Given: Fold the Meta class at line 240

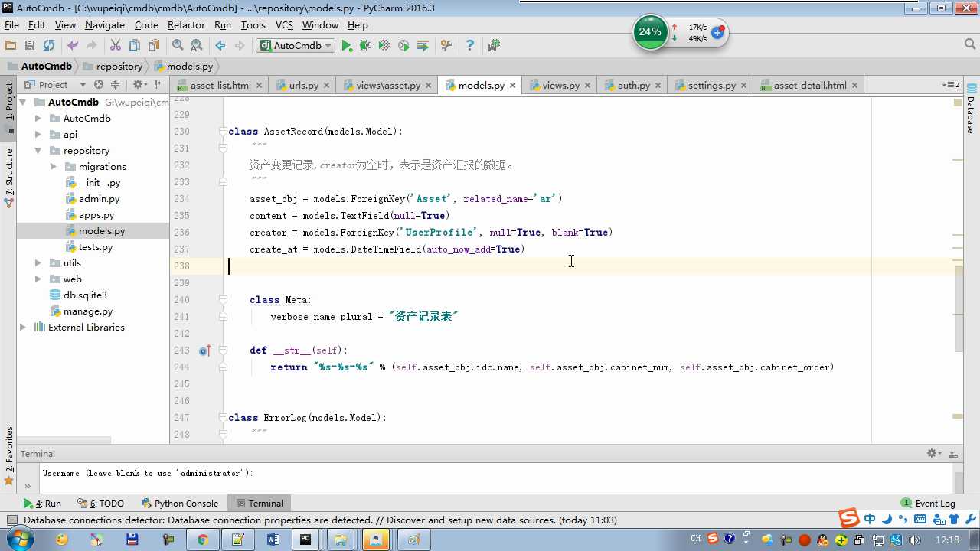Looking at the screenshot, I should (223, 300).
